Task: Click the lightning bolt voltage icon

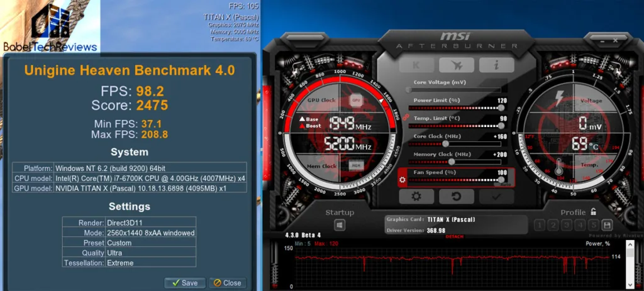Action: [559, 99]
